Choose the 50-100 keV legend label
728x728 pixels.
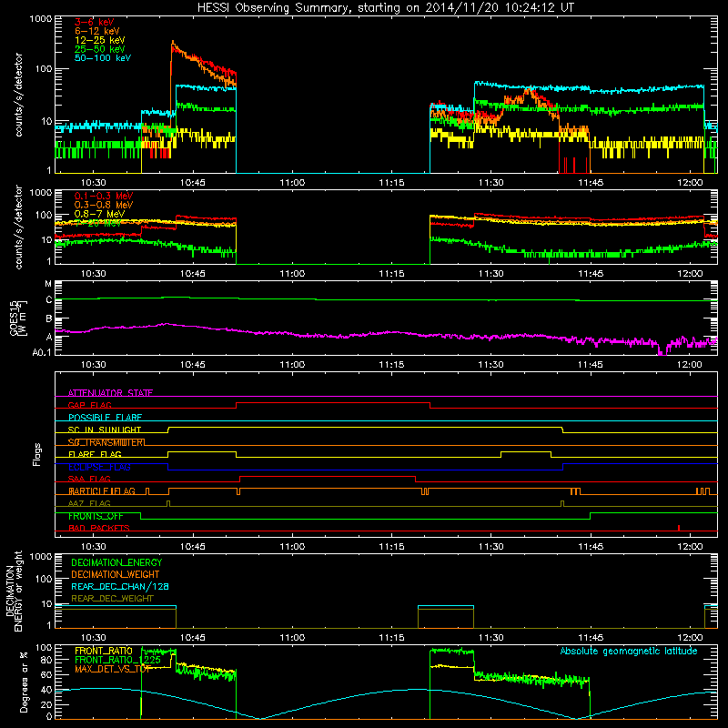click(103, 58)
